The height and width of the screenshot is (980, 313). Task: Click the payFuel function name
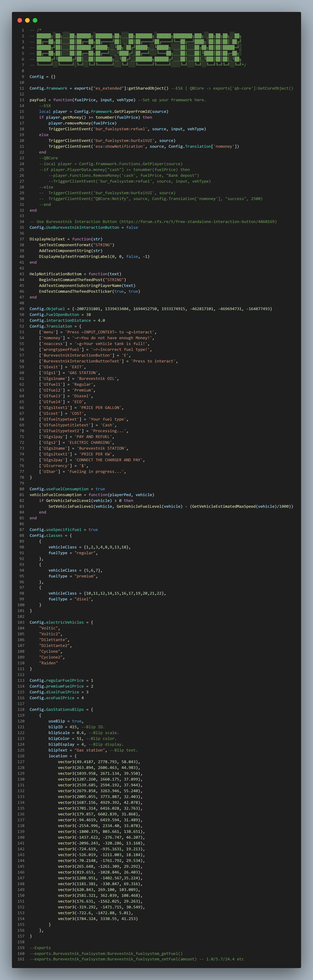point(38,100)
